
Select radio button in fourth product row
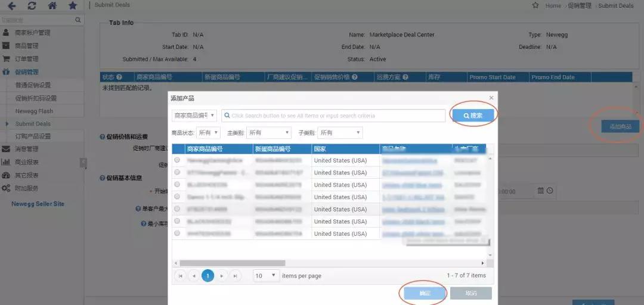(177, 197)
